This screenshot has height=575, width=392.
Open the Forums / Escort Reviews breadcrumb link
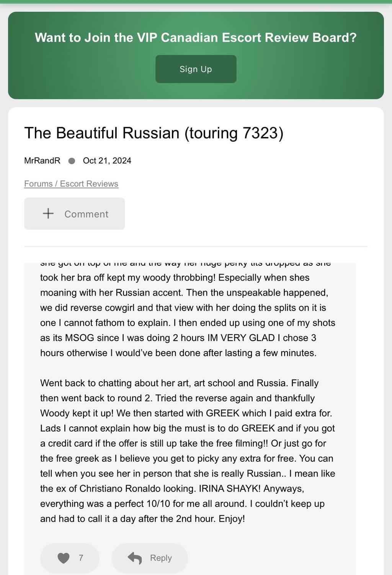pos(71,184)
